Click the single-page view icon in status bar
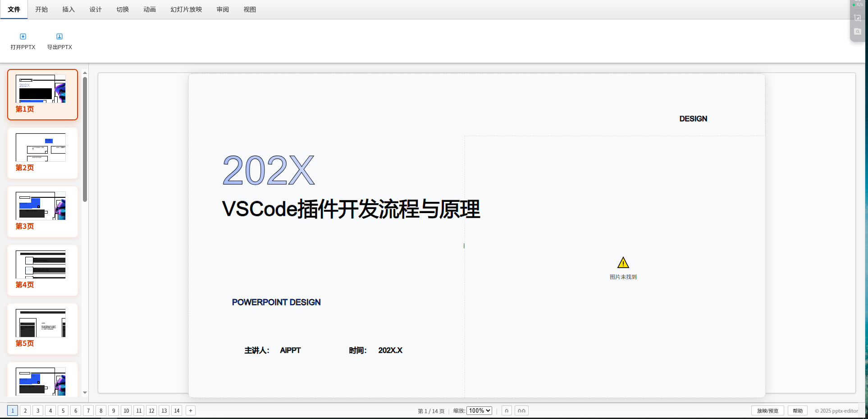Viewport: 868px width, 419px height. [x=507, y=410]
